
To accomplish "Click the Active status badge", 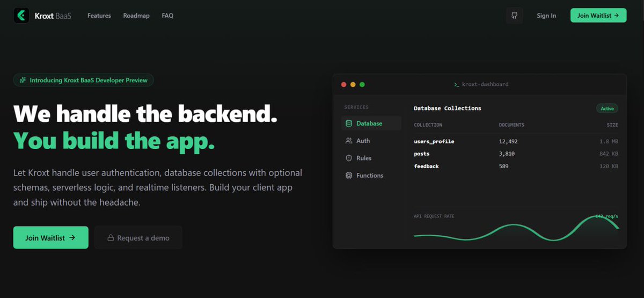I will pos(607,108).
